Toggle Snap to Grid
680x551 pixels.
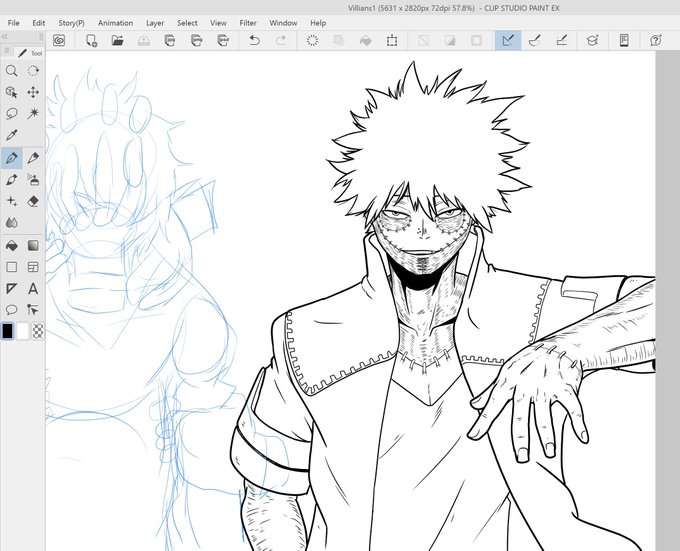[562, 41]
